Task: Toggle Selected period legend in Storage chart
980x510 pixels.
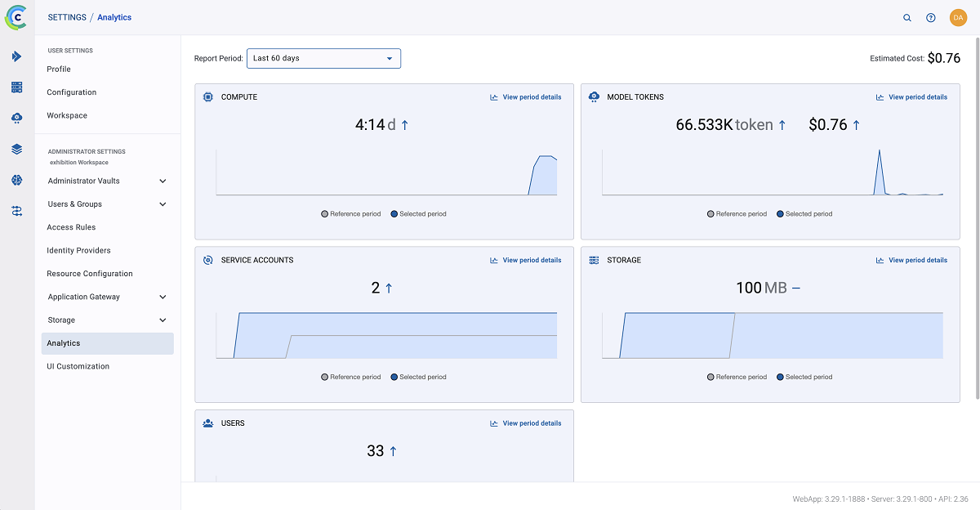Action: coord(804,377)
